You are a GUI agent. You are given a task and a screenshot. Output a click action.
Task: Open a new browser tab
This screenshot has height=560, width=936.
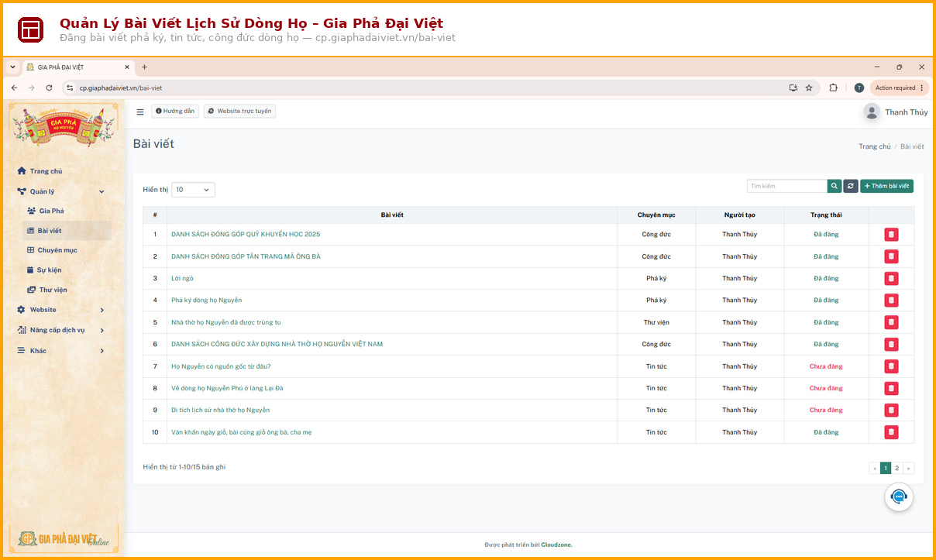(x=144, y=67)
